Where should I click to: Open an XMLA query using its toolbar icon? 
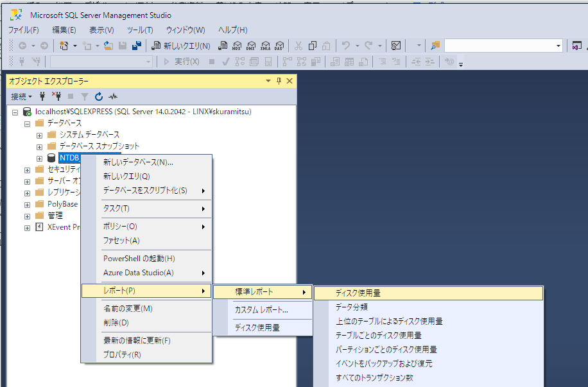pos(265,45)
